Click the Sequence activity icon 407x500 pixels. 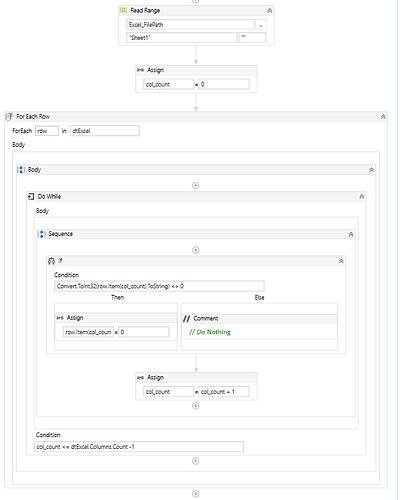[x=41, y=234]
